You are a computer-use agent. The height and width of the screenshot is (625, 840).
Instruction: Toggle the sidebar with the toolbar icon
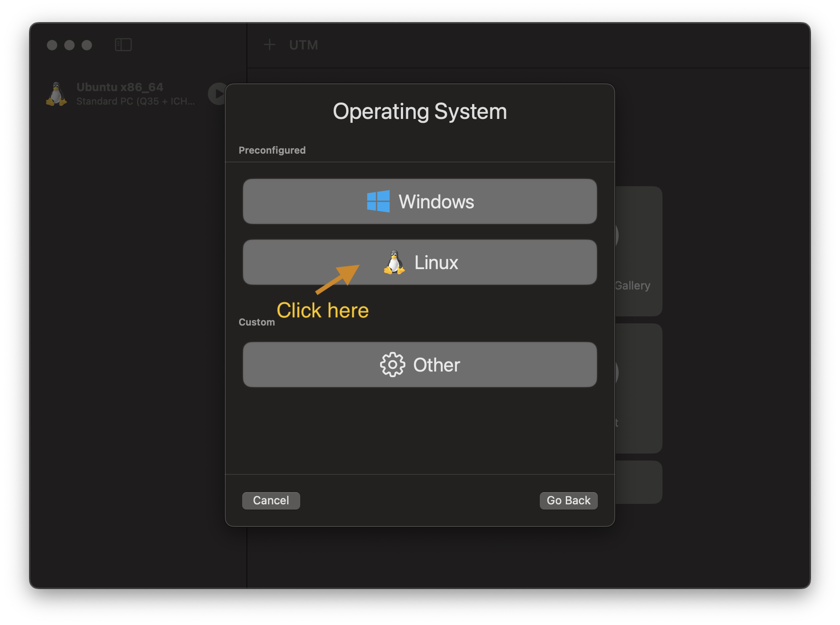[x=123, y=45]
